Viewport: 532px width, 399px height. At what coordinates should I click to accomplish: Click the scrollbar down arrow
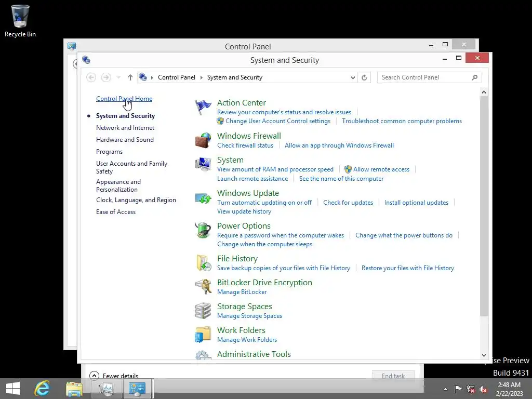pos(484,355)
